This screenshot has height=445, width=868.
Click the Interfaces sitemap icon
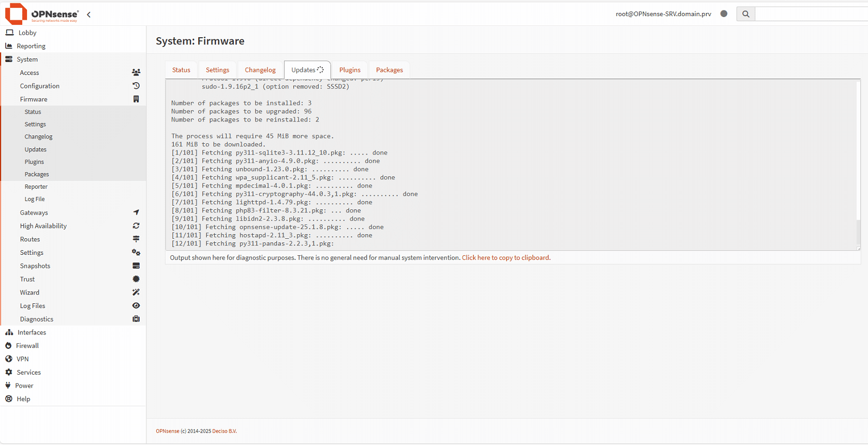[9, 332]
